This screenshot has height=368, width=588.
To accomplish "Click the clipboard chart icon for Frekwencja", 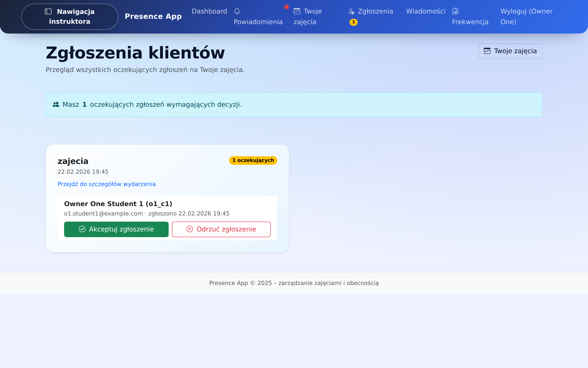I will coord(455,11).
